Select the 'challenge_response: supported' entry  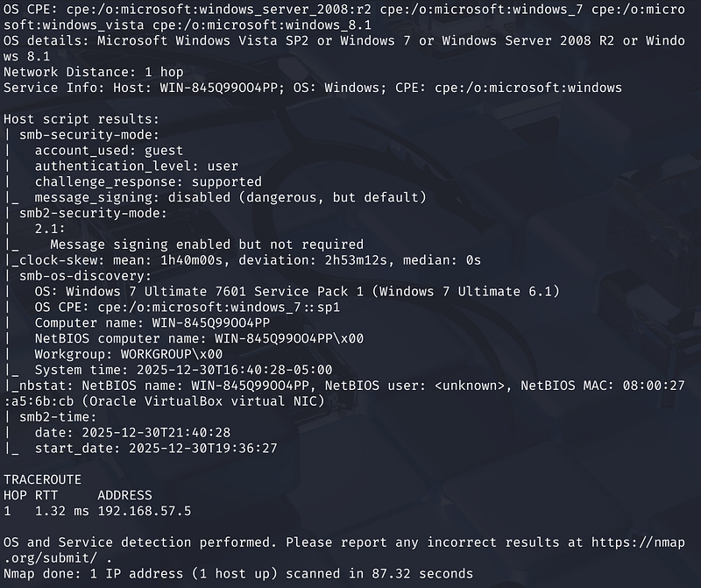(x=151, y=181)
